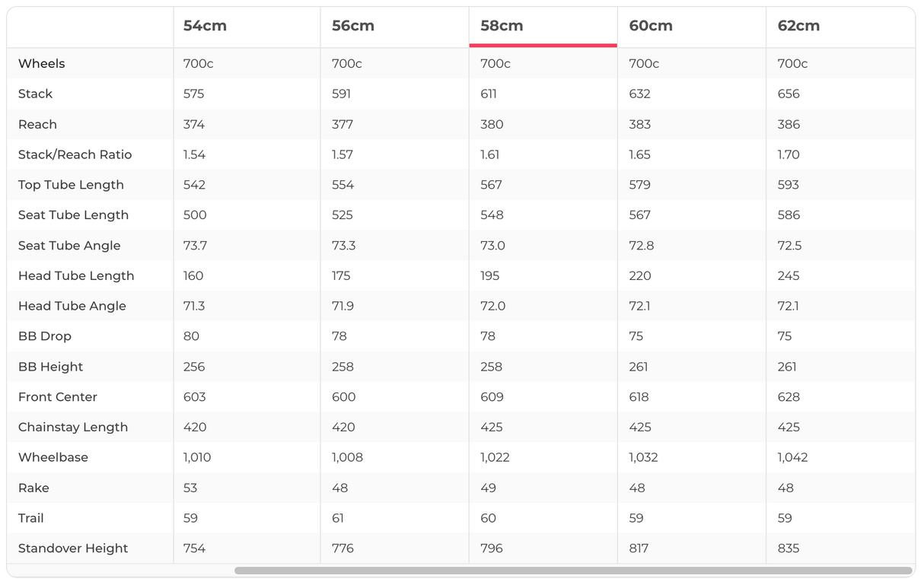924x585 pixels.
Task: Click the horizontal scrollbar below the table
Action: click(572, 571)
